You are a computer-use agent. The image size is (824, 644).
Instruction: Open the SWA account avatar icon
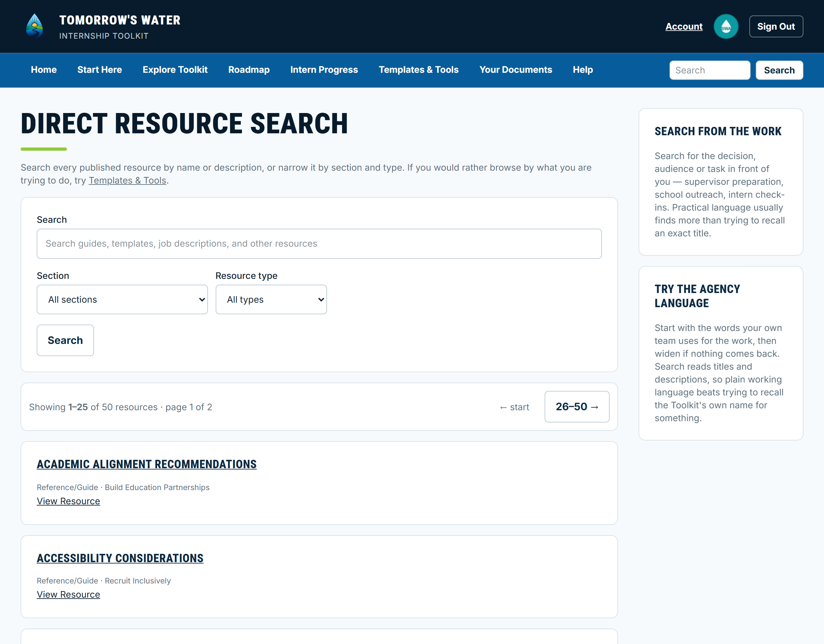pyautogui.click(x=726, y=26)
